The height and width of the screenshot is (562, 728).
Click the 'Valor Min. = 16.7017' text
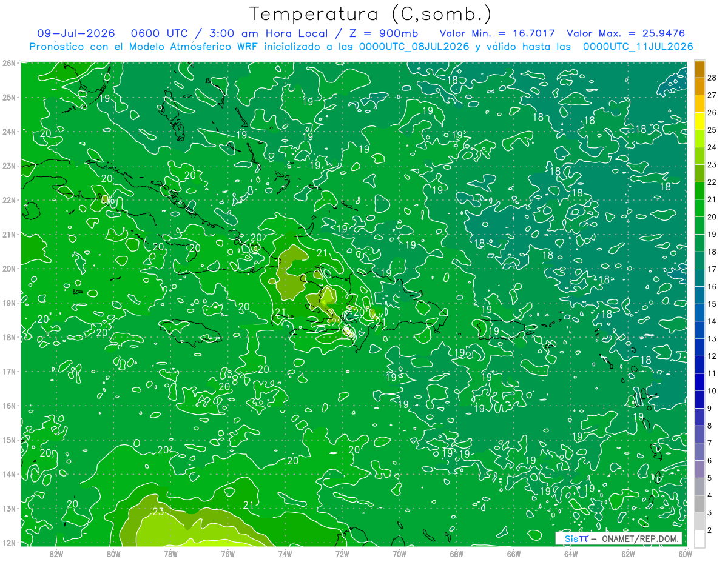click(497, 33)
